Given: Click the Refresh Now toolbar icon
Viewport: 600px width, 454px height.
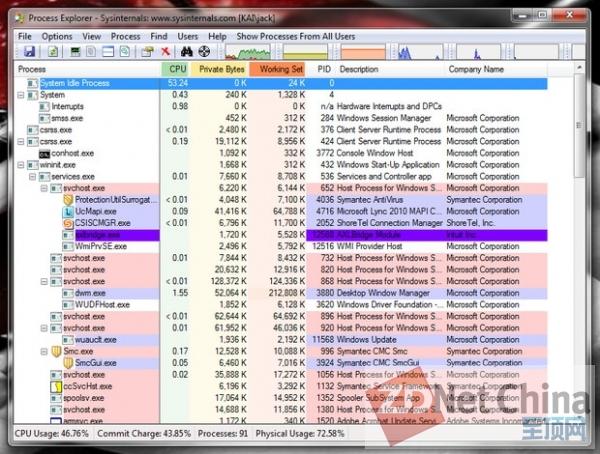Looking at the screenshot, I should coord(53,51).
